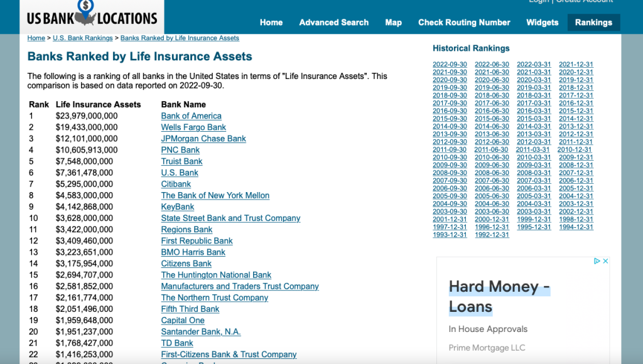
Task: View historical ranking 2014-09-30
Action: [x=450, y=126]
